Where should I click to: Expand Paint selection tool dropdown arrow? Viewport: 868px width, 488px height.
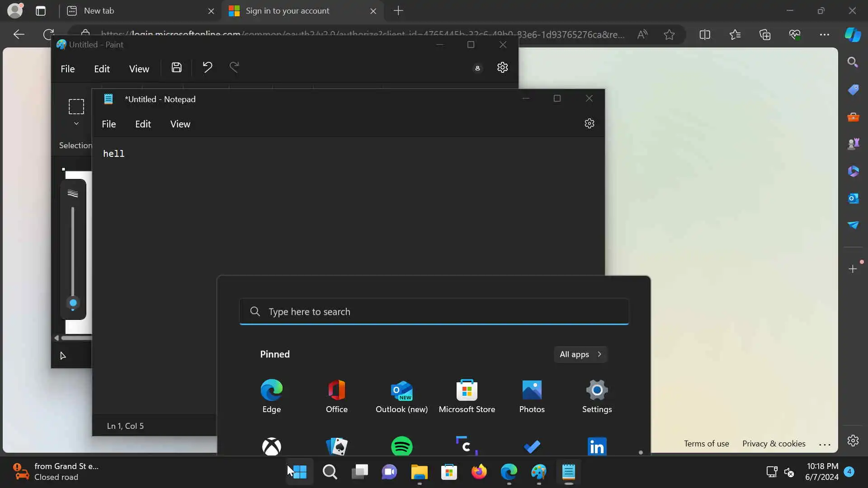(x=76, y=123)
